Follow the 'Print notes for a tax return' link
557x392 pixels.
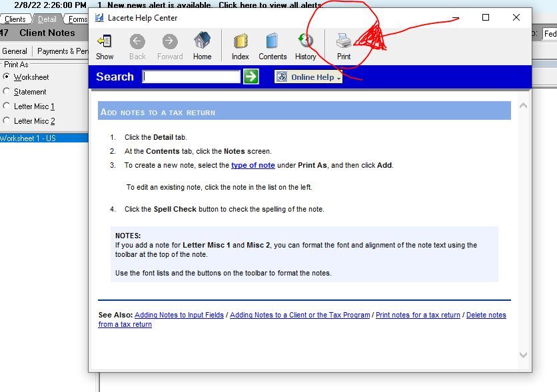click(x=418, y=315)
